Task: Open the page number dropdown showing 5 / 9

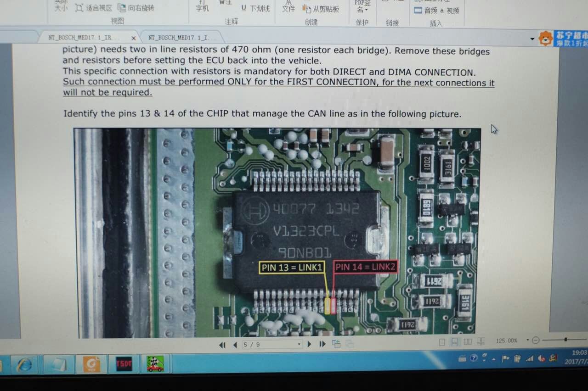Action: click(299, 344)
